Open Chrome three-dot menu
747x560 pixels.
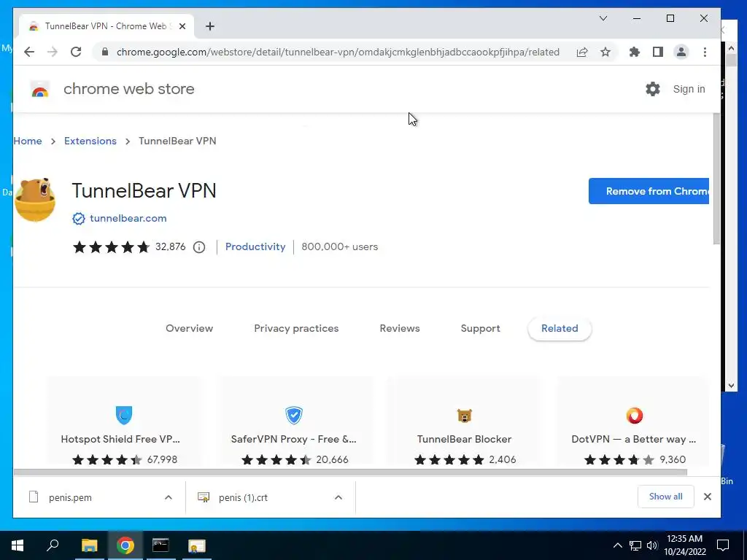tap(705, 52)
